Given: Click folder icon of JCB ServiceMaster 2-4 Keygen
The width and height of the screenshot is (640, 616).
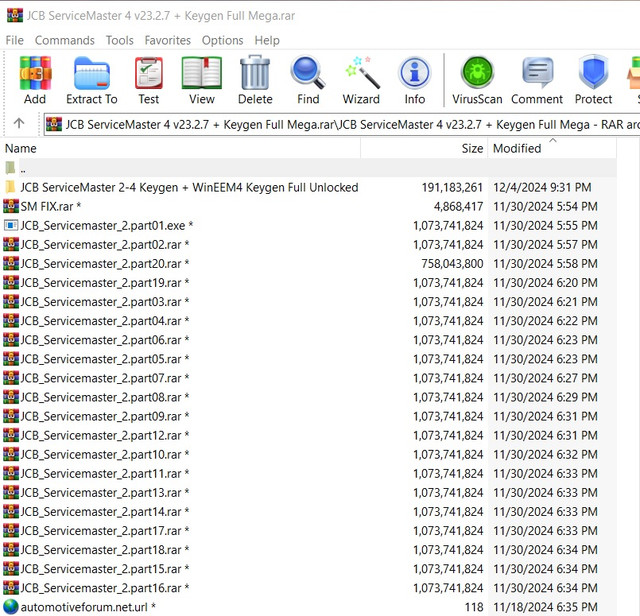Looking at the screenshot, I should [x=10, y=187].
